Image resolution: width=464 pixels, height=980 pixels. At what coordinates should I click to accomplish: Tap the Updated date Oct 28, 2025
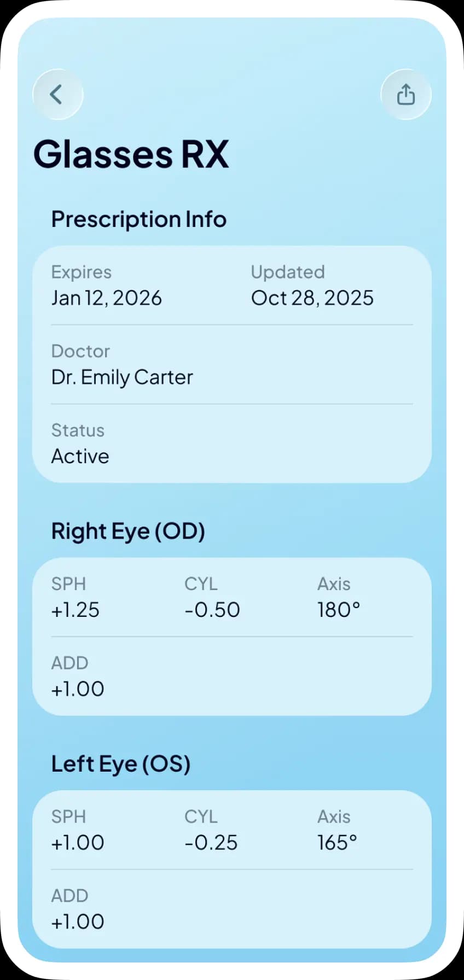(x=312, y=298)
